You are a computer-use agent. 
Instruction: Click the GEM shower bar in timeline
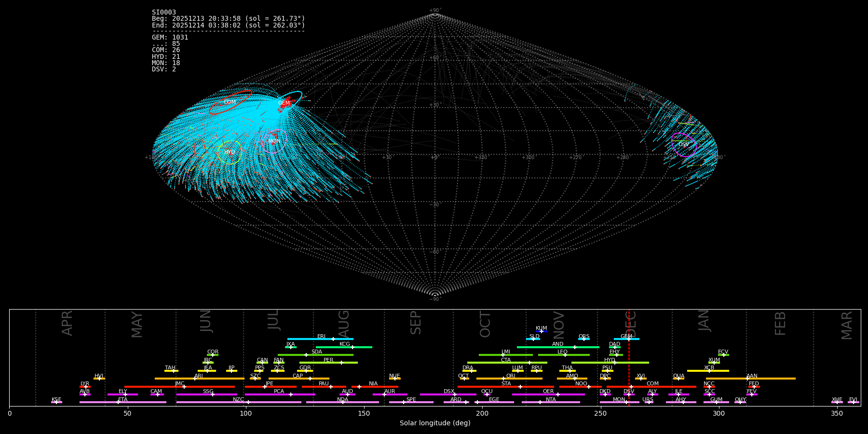click(x=626, y=339)
